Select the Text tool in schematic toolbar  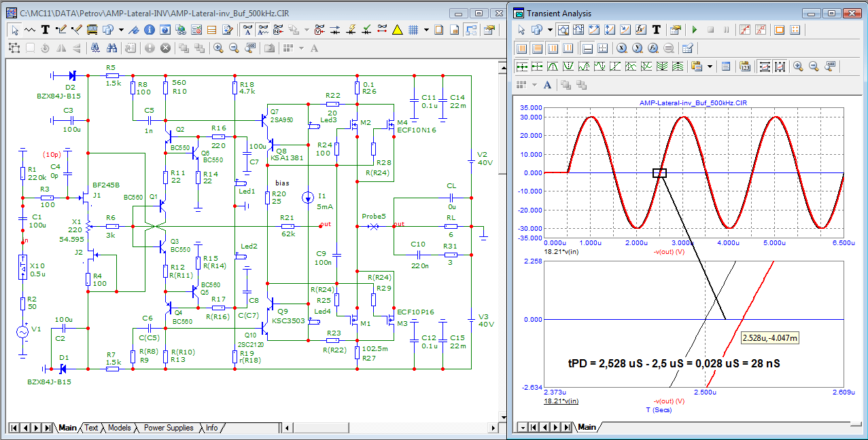pos(46,30)
